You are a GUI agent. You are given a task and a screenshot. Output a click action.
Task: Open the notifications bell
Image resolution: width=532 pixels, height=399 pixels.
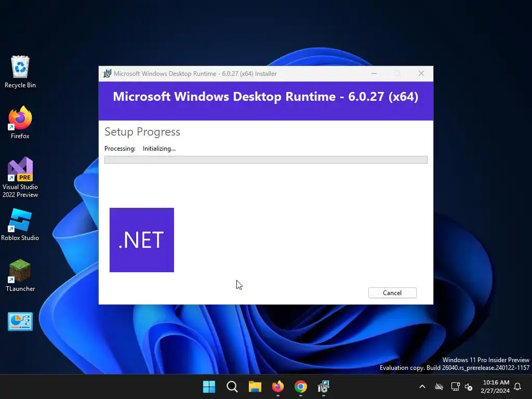(x=518, y=387)
